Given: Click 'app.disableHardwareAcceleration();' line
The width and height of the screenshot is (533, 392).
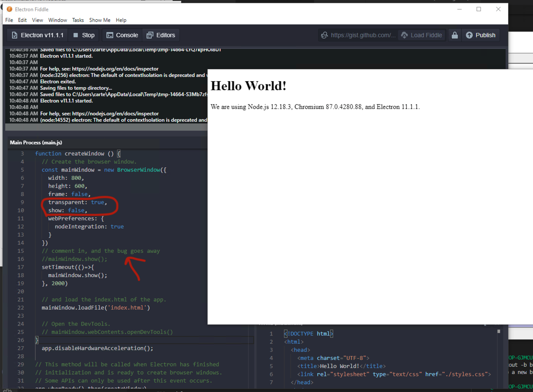Looking at the screenshot, I should tap(97, 348).
